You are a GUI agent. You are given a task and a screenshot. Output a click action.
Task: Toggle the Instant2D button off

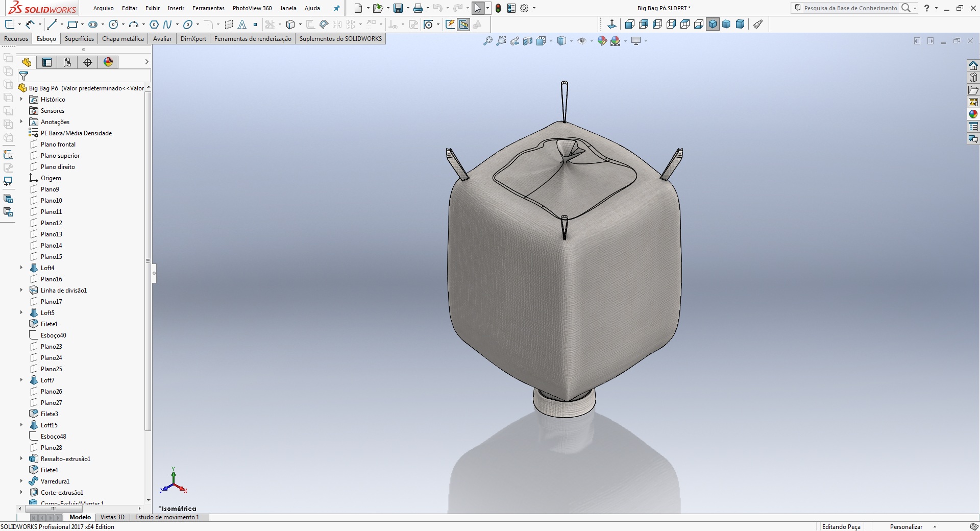pos(463,24)
